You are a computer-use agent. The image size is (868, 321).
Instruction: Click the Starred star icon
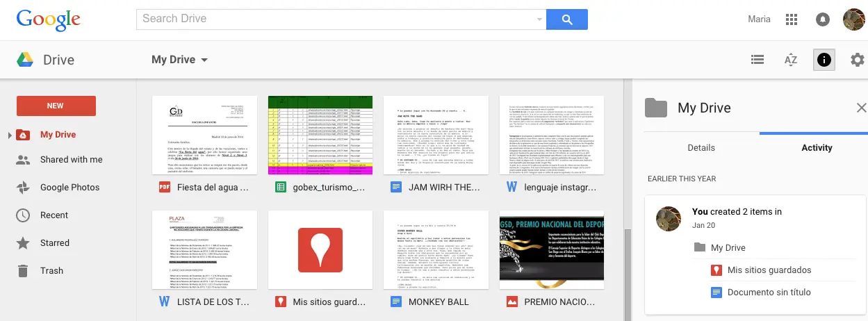(x=23, y=243)
